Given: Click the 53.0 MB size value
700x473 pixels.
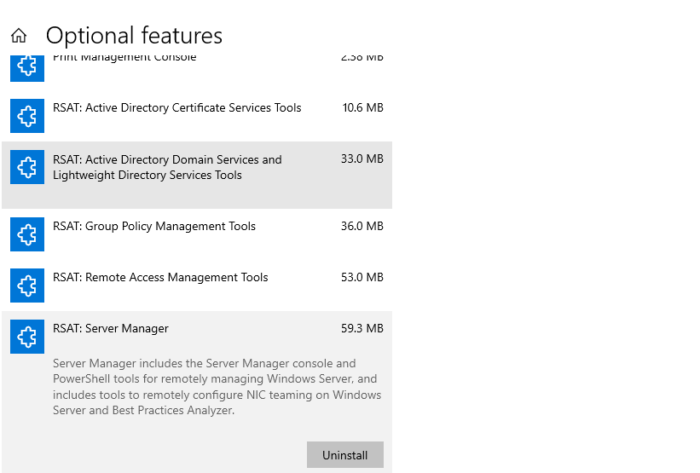Looking at the screenshot, I should click(x=362, y=278).
